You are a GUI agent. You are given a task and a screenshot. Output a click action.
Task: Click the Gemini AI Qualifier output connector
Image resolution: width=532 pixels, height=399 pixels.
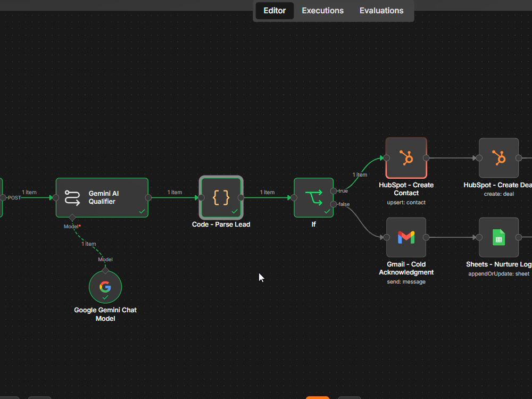tap(148, 197)
